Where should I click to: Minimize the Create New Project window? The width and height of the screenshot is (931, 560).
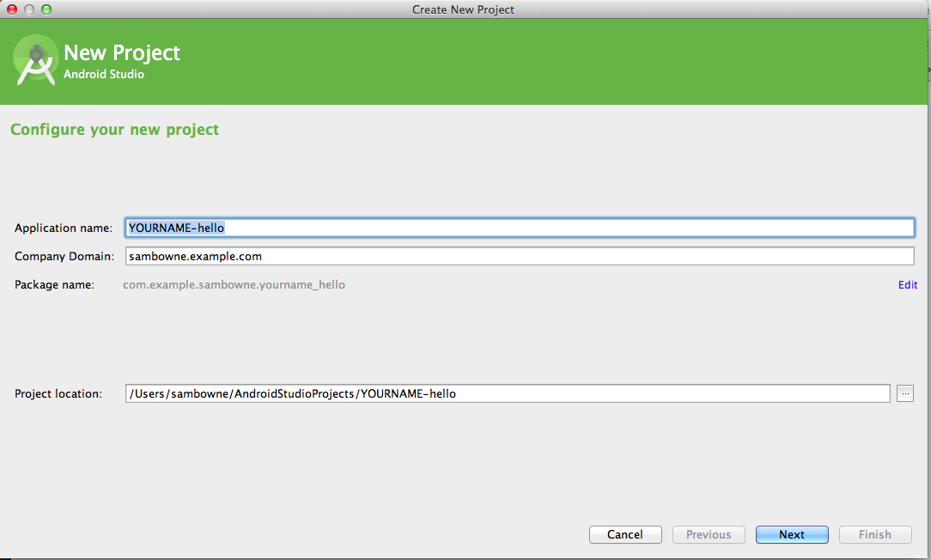(29, 9)
